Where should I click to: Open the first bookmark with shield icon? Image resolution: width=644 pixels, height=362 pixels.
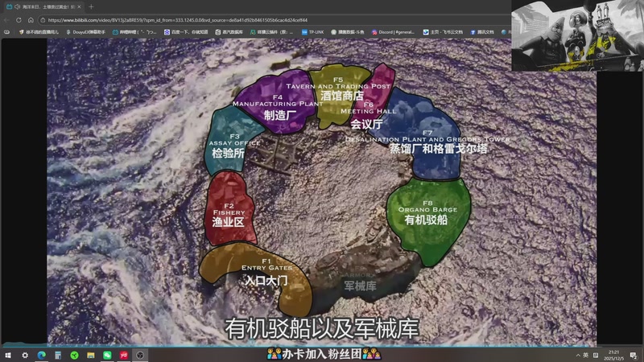(x=39, y=31)
